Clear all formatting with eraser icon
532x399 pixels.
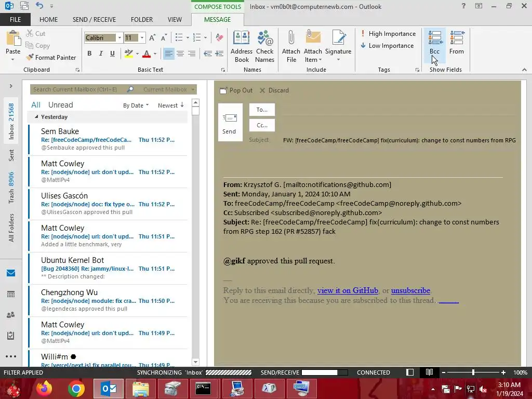click(219, 37)
